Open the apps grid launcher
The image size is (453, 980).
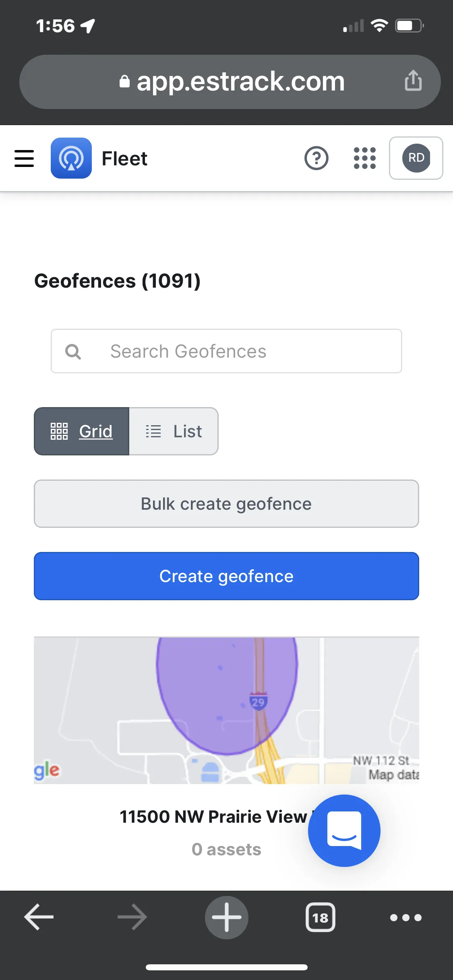pos(364,159)
